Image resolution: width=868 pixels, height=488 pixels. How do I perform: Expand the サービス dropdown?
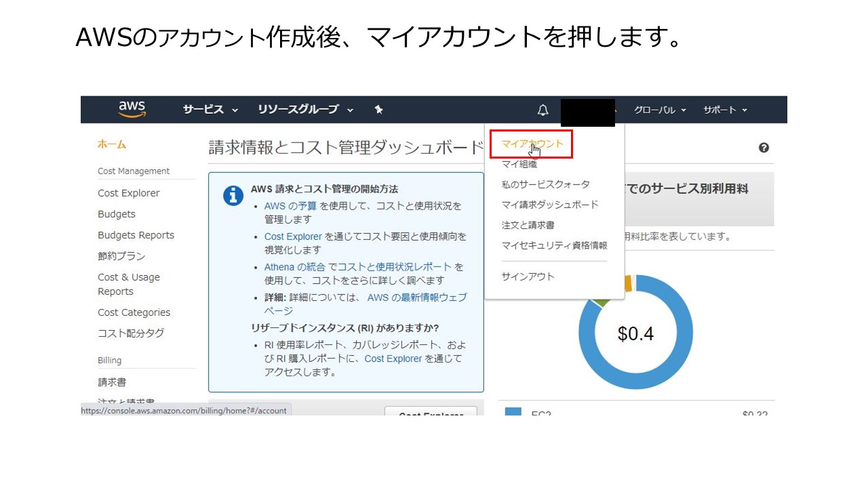pos(210,110)
